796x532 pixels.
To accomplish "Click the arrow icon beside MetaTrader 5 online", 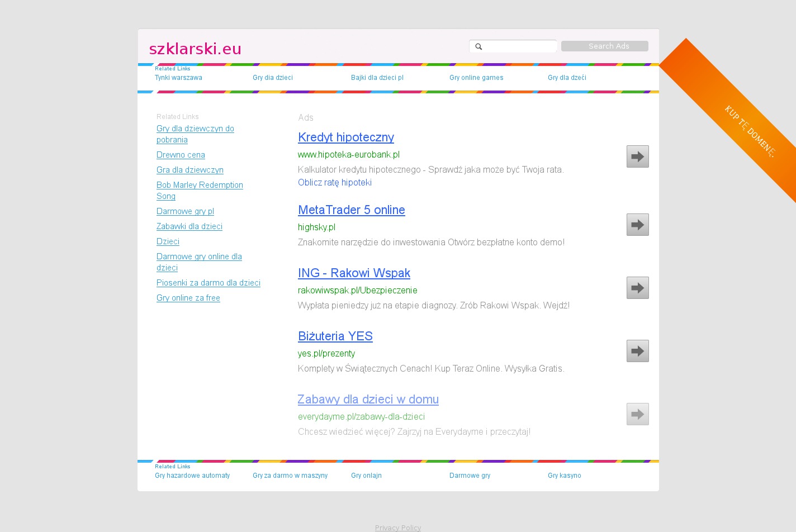I will pos(637,225).
